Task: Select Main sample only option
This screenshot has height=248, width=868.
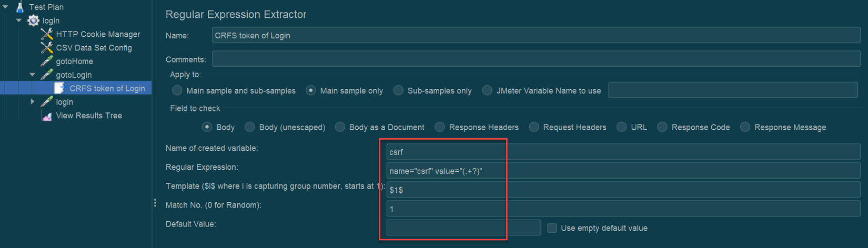Action: tap(311, 91)
